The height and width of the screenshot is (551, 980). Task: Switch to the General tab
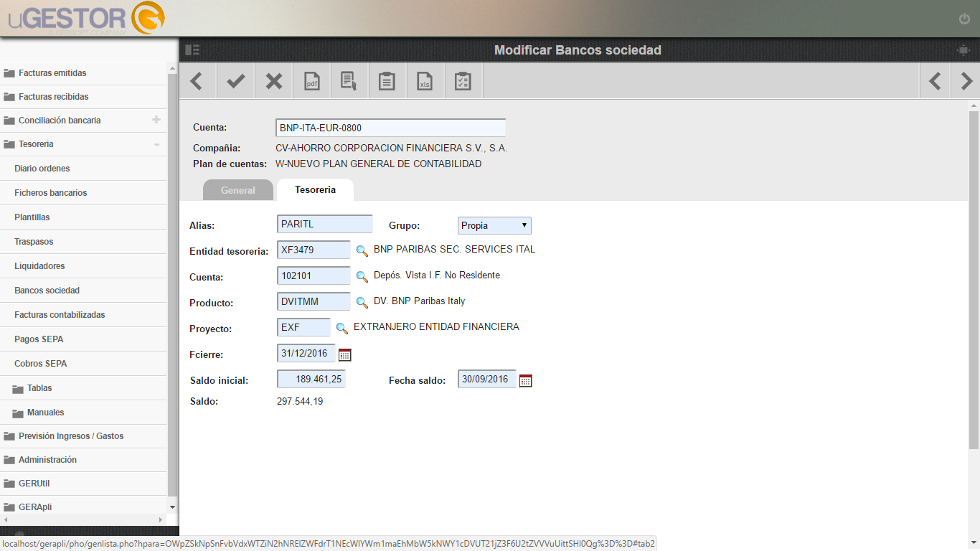coord(238,190)
